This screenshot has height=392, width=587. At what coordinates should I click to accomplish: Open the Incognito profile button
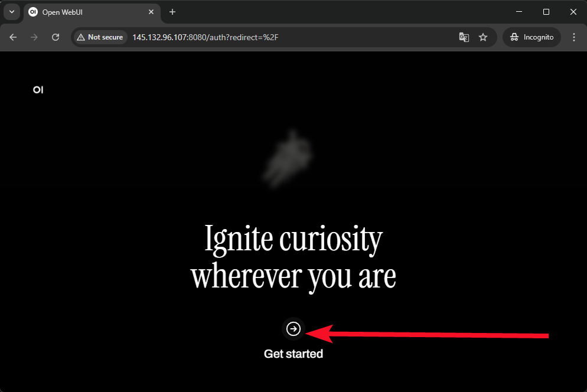coord(531,37)
